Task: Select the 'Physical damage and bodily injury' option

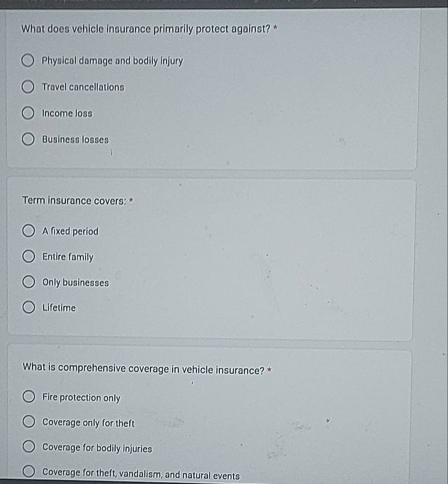Action: point(28,60)
